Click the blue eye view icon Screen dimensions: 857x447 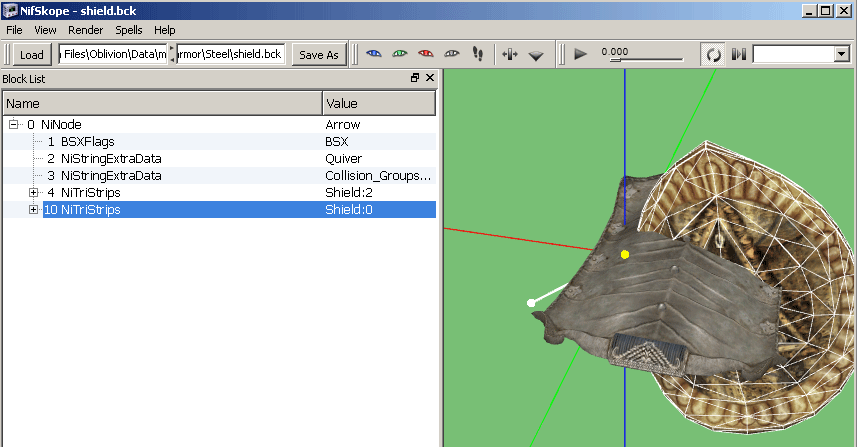click(374, 54)
